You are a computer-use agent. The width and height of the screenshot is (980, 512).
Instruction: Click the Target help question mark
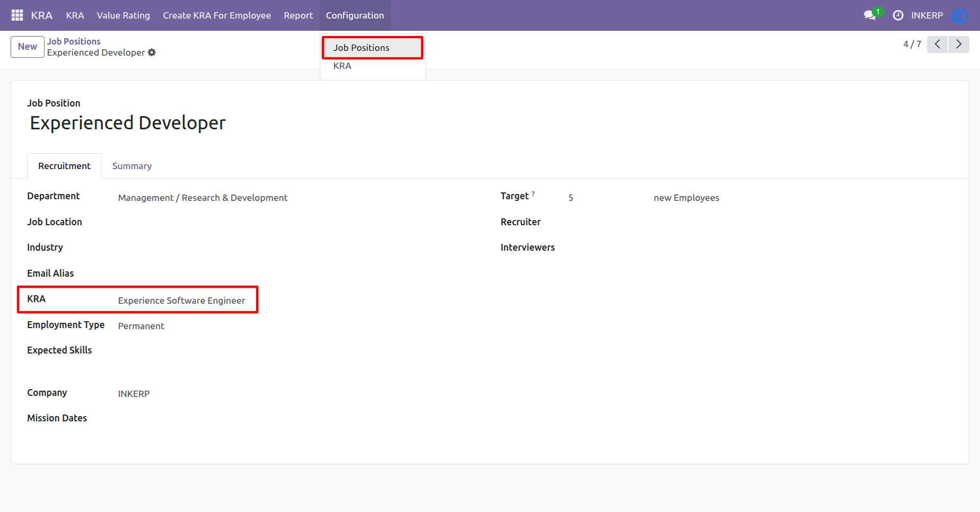coord(533,193)
